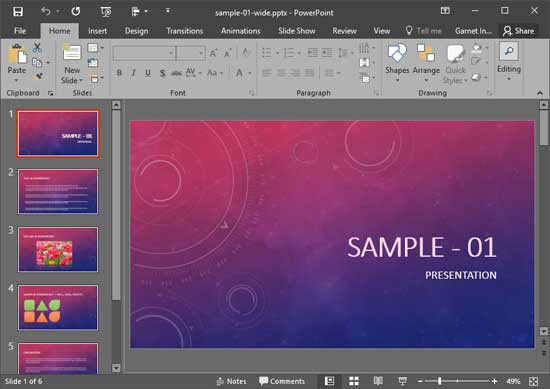Screen dimensions: 550x389
Task: Select slide 3 thumbnail with flowers
Action: coord(58,249)
